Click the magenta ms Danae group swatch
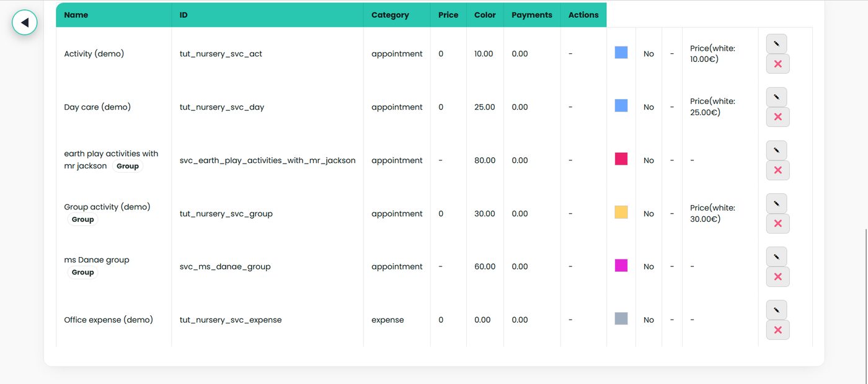 pos(621,266)
